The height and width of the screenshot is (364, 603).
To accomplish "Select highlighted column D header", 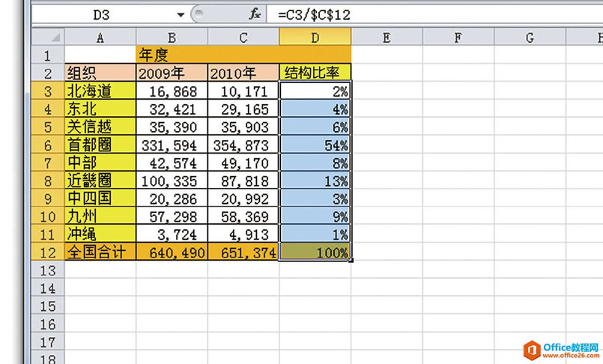I will click(315, 37).
